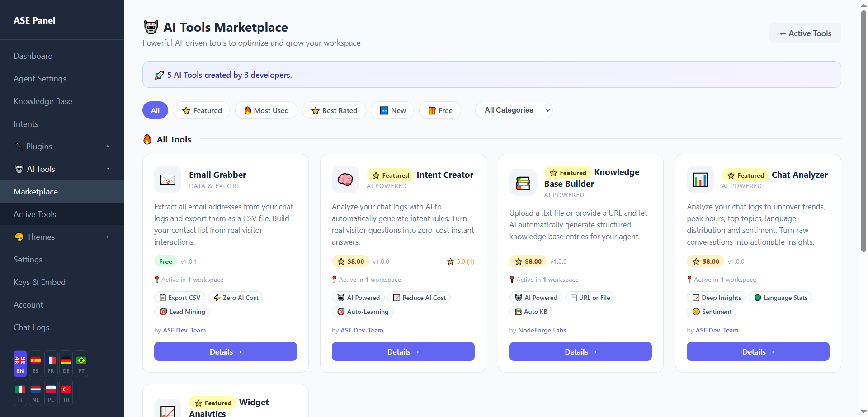The width and height of the screenshot is (868, 417).
Task: Open Dashboard in the sidebar
Action: 62,56
